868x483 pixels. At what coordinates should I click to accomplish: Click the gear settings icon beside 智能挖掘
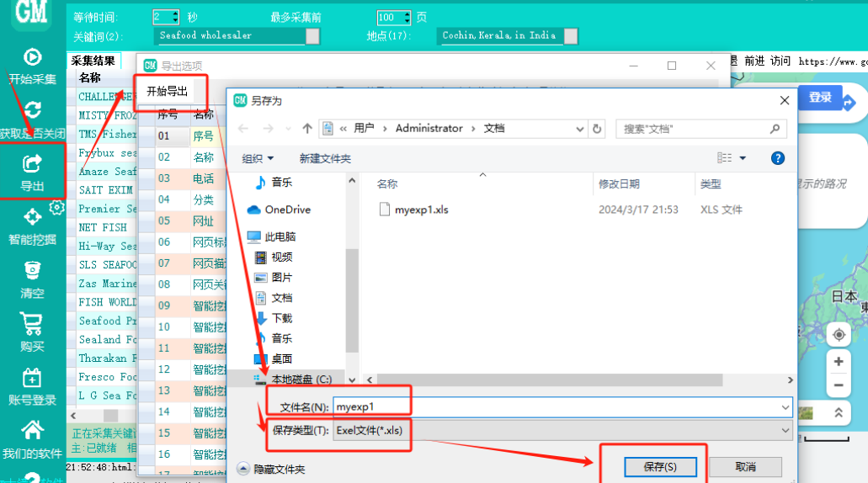[56, 208]
